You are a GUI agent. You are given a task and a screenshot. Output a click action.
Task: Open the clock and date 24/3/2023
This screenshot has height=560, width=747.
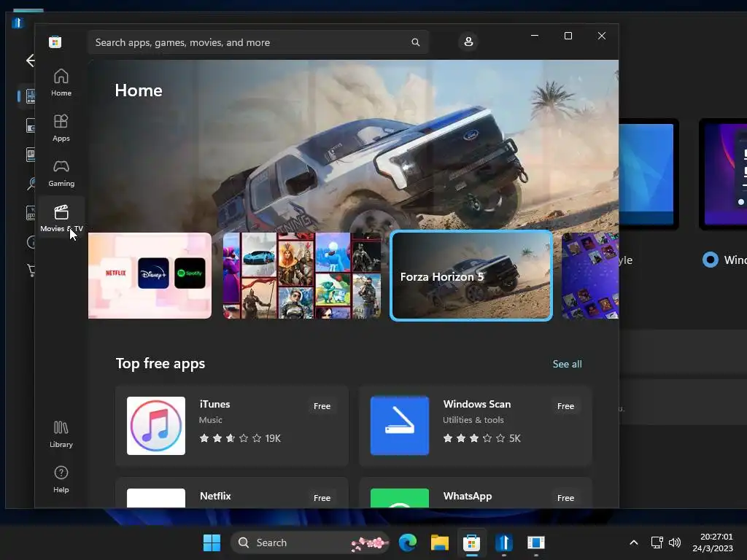(712, 542)
